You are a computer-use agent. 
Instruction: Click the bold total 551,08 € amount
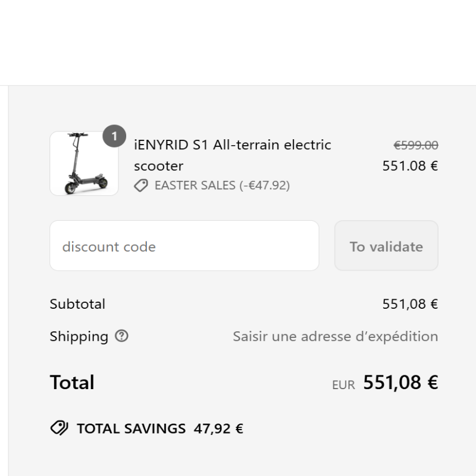[x=400, y=382]
